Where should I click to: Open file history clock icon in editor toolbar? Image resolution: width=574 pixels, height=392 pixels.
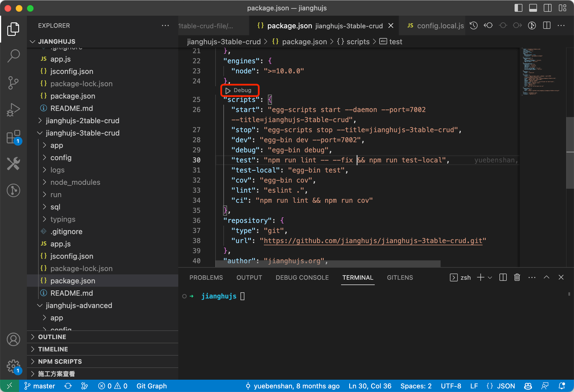[474, 25]
